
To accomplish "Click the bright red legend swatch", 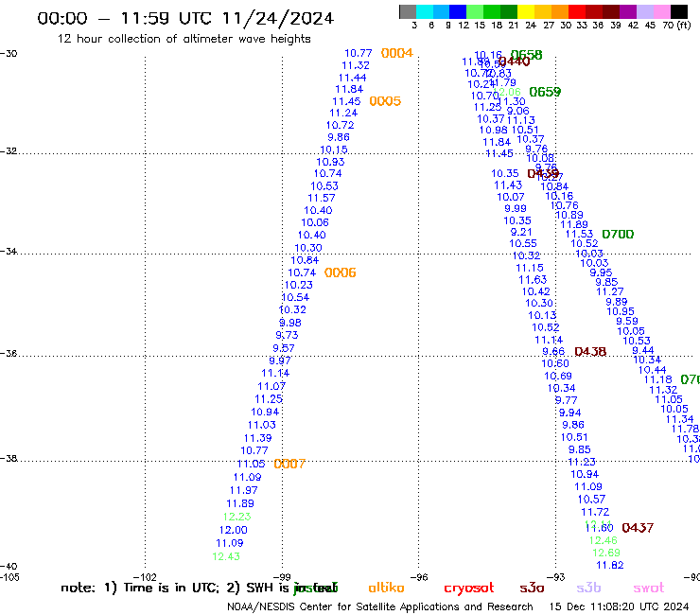I will coord(576,11).
